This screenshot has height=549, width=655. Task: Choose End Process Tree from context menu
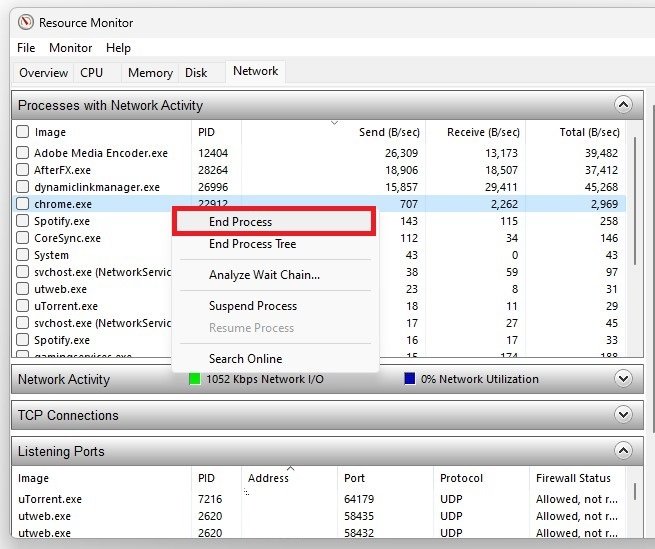coord(274,244)
